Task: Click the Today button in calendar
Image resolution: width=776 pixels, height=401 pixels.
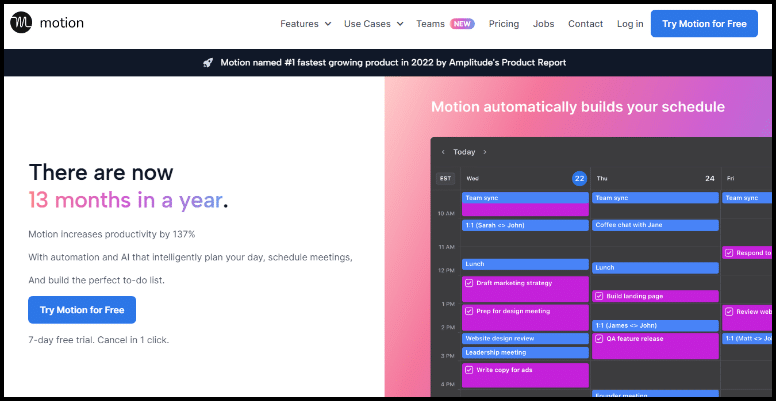Action: 464,152
